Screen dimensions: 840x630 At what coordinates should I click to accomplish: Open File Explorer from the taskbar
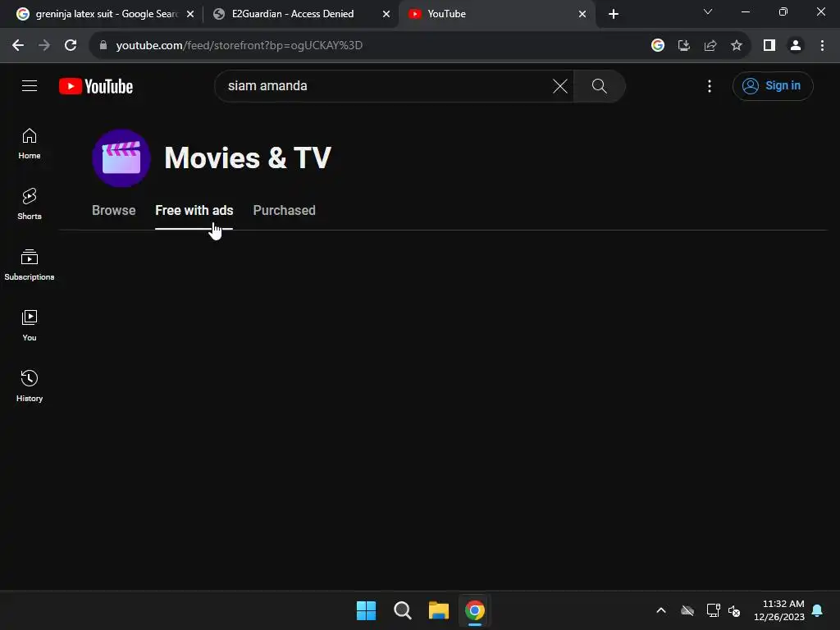pyautogui.click(x=439, y=610)
